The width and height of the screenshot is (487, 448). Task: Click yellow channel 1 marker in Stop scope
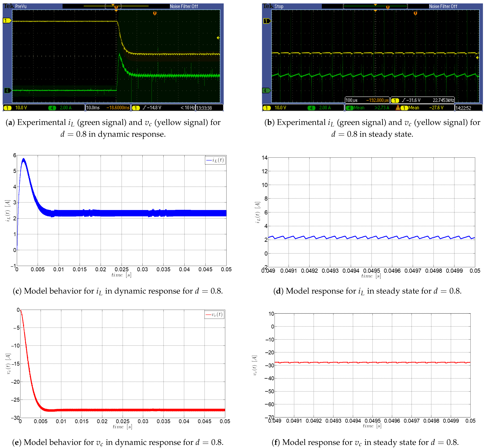tap(267, 21)
